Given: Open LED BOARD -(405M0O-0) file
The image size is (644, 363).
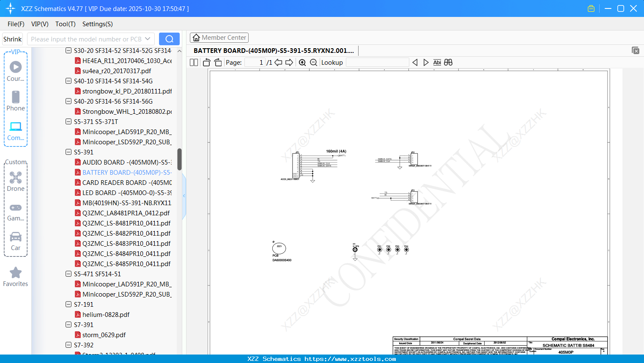Looking at the screenshot, I should click(127, 192).
